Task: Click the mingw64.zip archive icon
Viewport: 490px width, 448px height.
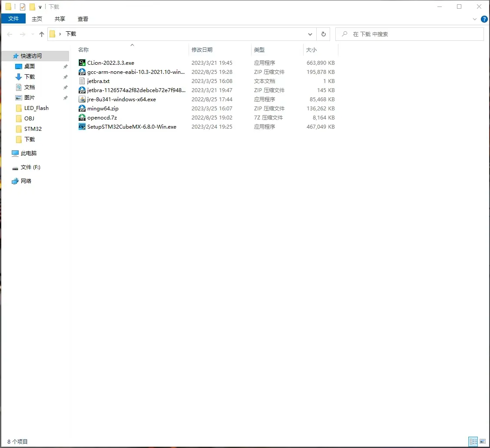Action: pyautogui.click(x=82, y=109)
